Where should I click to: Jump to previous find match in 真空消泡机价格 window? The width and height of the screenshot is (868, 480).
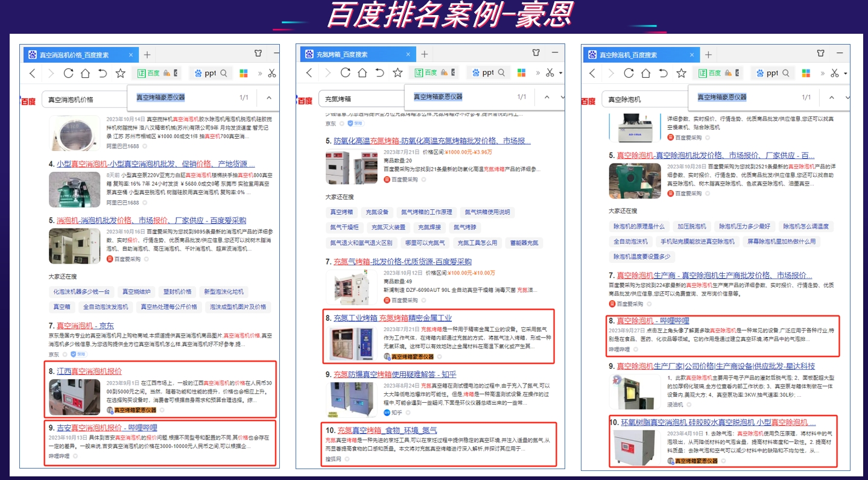(269, 97)
